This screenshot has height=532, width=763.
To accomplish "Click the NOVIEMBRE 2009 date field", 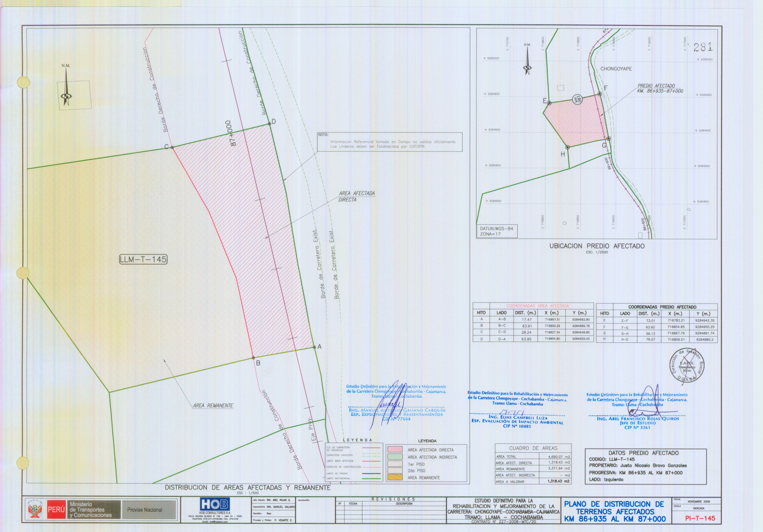I will [698, 501].
